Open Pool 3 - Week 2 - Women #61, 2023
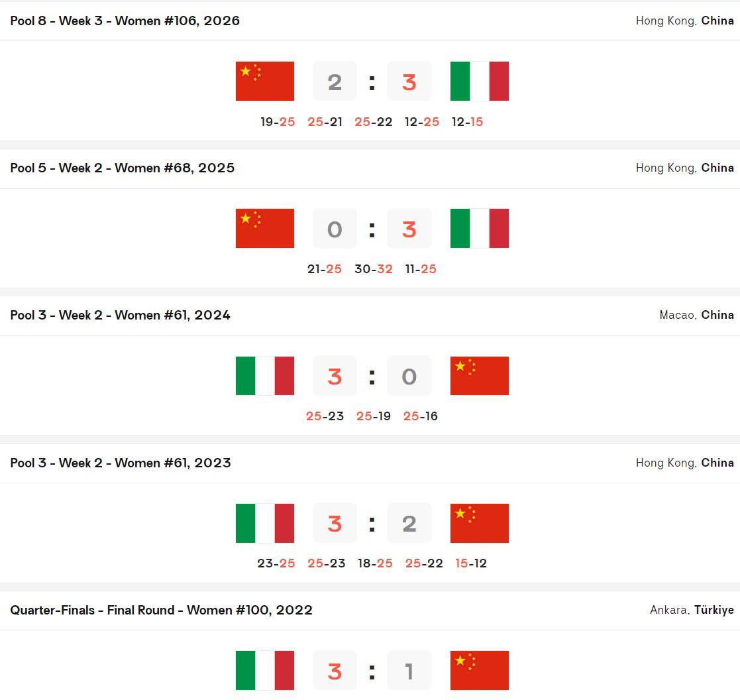740x700 pixels. click(121, 463)
